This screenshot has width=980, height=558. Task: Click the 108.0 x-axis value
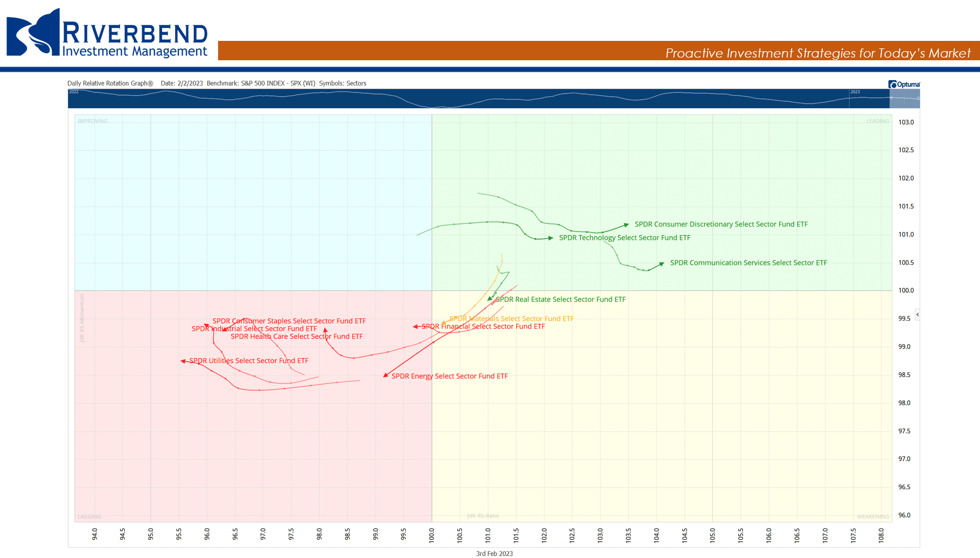(881, 535)
